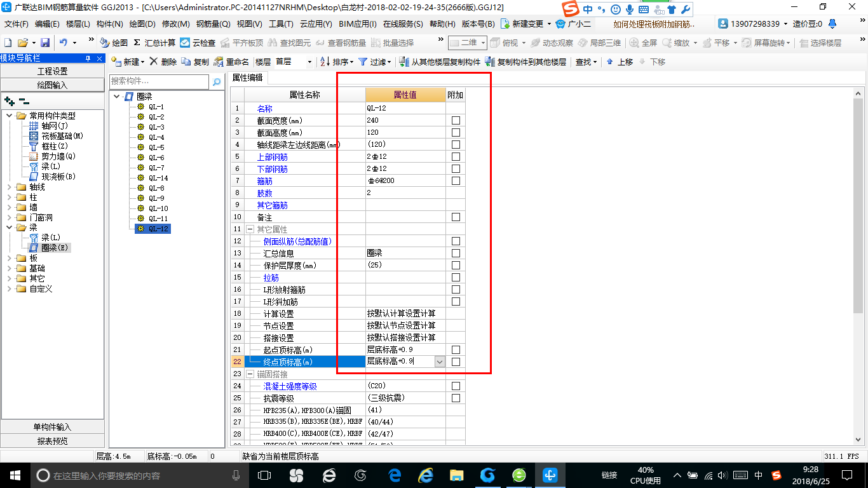Delete component with 删除 button

pos(163,62)
